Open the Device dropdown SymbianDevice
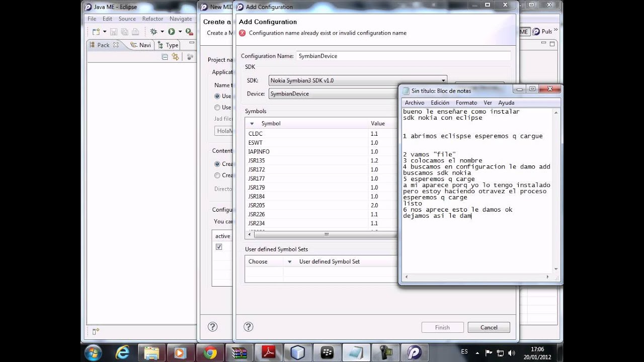644x362 pixels. (333, 94)
